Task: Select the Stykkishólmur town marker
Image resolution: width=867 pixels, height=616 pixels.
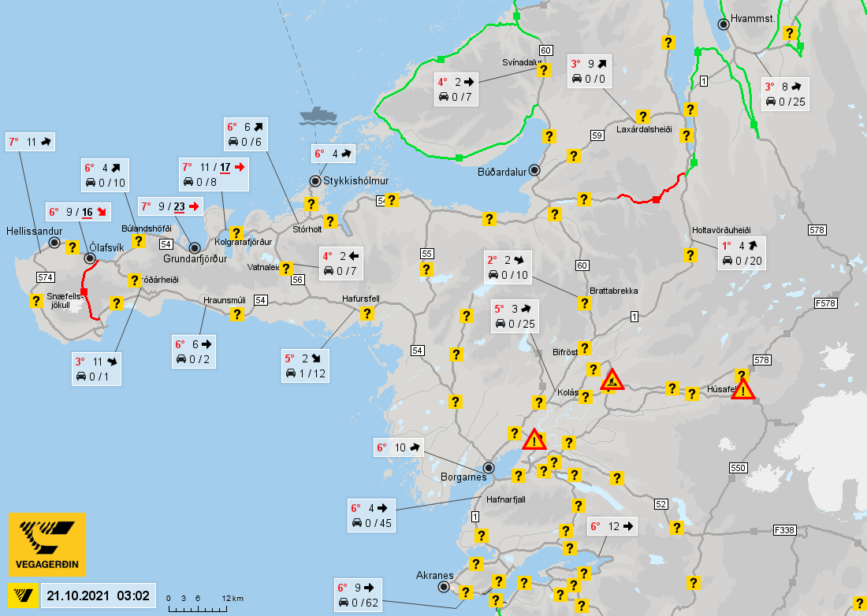Action: point(315,181)
